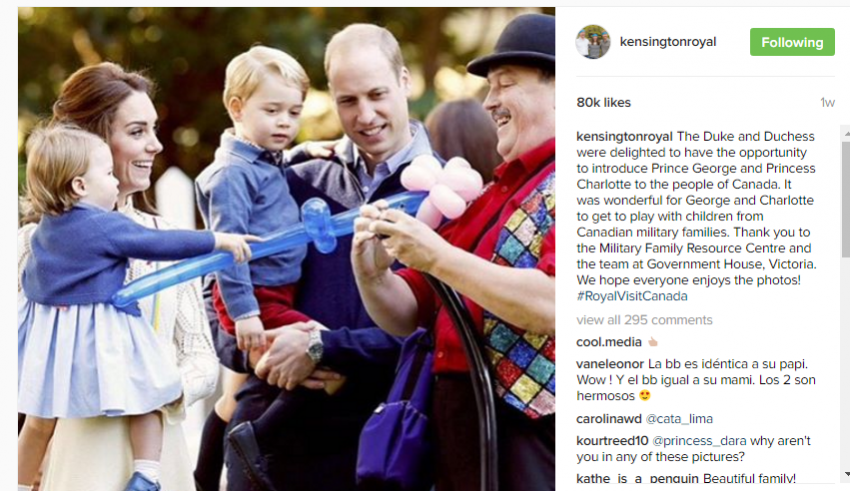Expand view all 295 comments

[644, 320]
